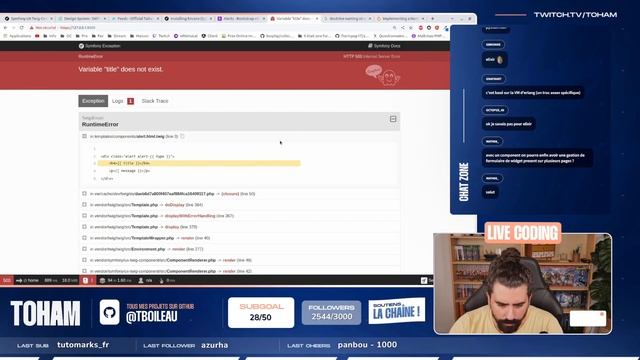Image resolution: width=640 pixels, height=360 pixels.
Task: Click the GitHub icon in stream overlay
Action: (109, 313)
